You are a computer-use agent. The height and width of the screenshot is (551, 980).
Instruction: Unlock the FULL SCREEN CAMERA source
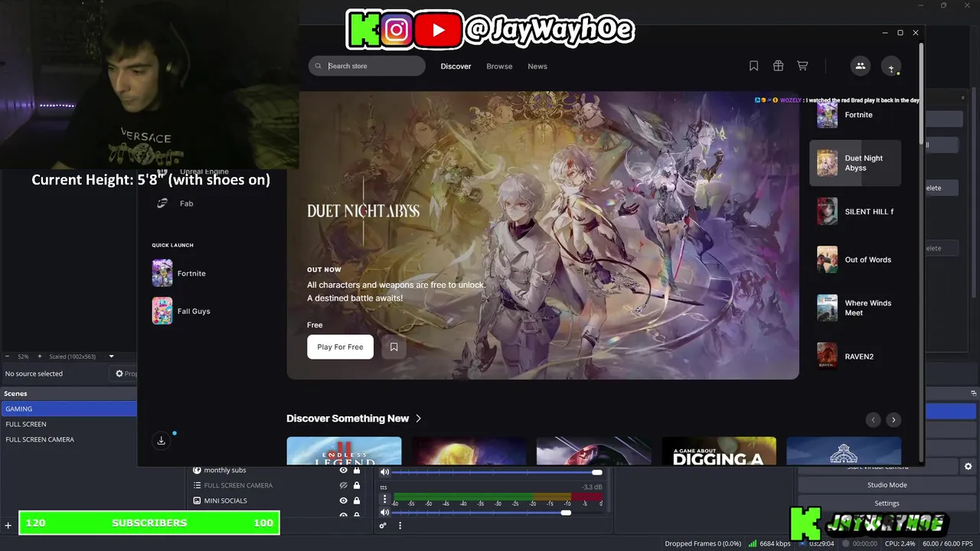click(357, 485)
